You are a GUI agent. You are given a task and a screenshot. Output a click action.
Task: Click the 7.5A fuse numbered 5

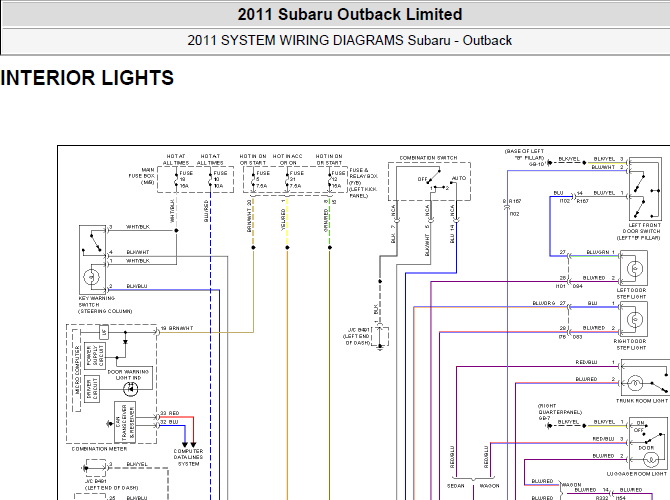pos(259,179)
